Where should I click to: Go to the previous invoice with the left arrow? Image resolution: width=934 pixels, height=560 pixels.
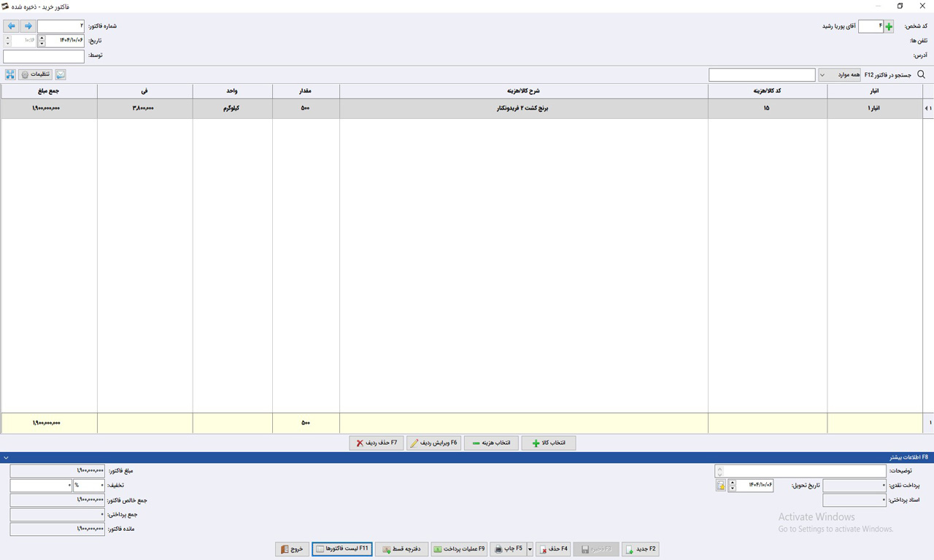pyautogui.click(x=12, y=26)
